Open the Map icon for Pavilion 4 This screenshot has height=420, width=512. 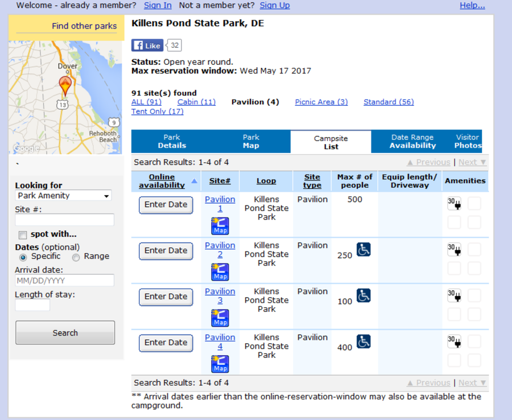click(220, 364)
